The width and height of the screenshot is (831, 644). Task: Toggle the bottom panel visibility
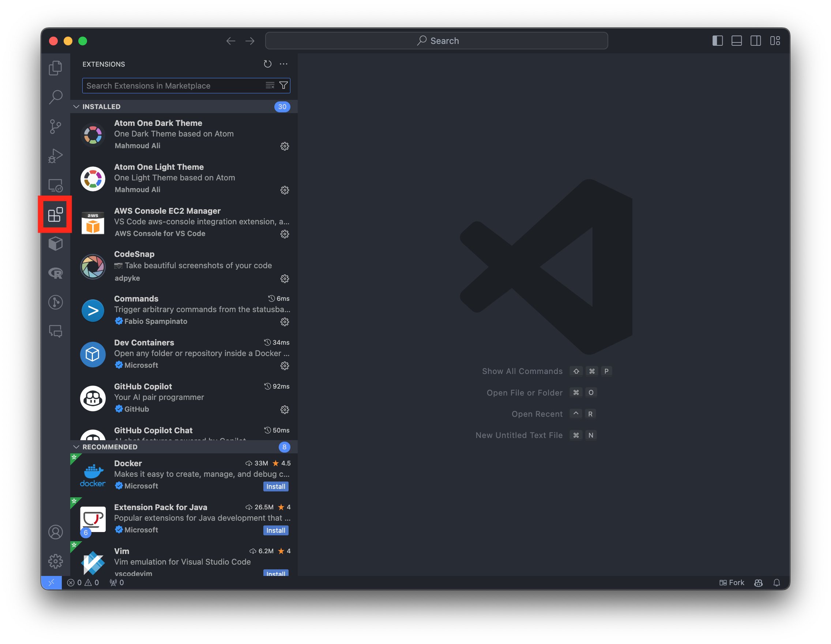tap(736, 41)
